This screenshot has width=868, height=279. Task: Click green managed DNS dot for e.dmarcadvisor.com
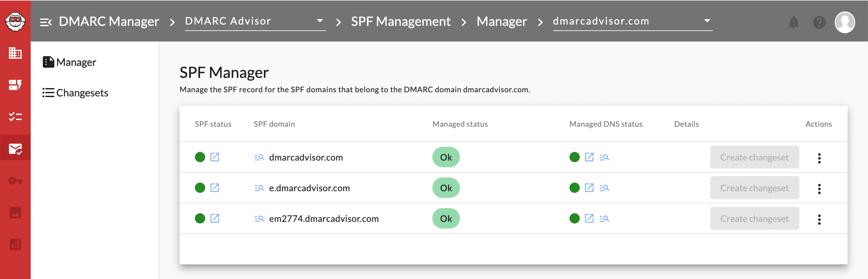point(574,187)
